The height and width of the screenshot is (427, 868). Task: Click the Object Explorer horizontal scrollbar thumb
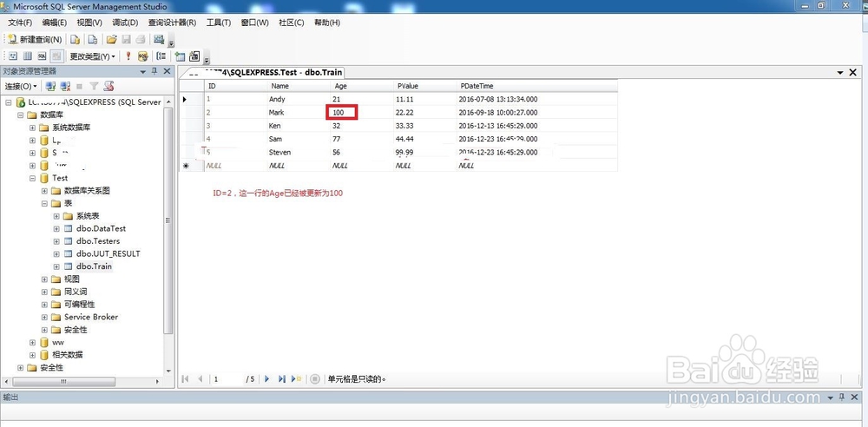click(64, 382)
